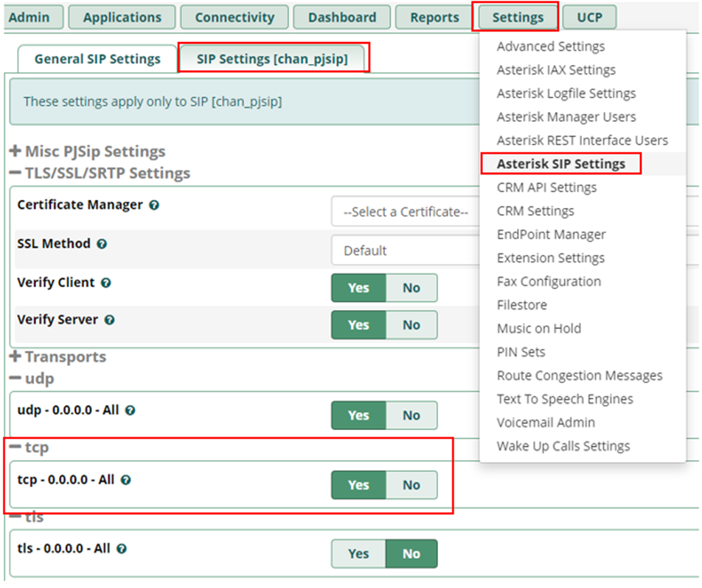Open Music on Hold
This screenshot has width=702, height=588.
click(x=539, y=329)
